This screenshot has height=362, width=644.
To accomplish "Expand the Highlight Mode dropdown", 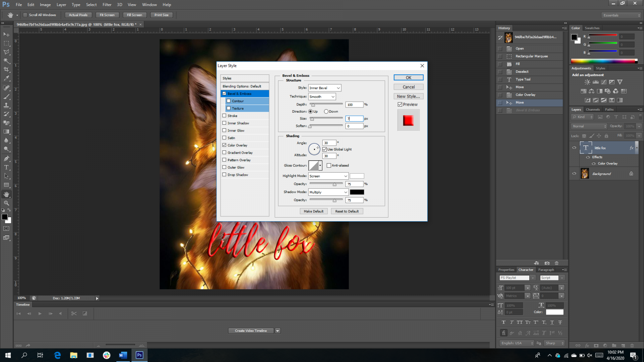I will click(x=328, y=176).
